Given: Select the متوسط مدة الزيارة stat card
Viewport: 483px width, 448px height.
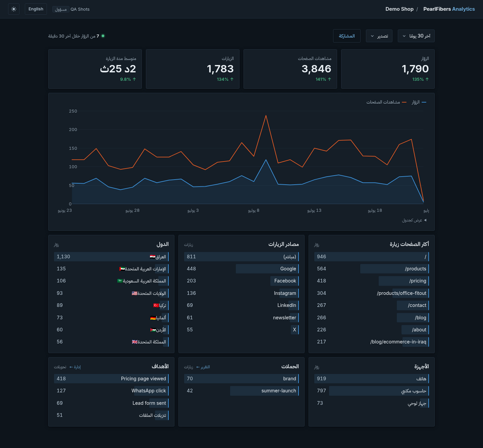Looking at the screenshot, I should click(95, 69).
